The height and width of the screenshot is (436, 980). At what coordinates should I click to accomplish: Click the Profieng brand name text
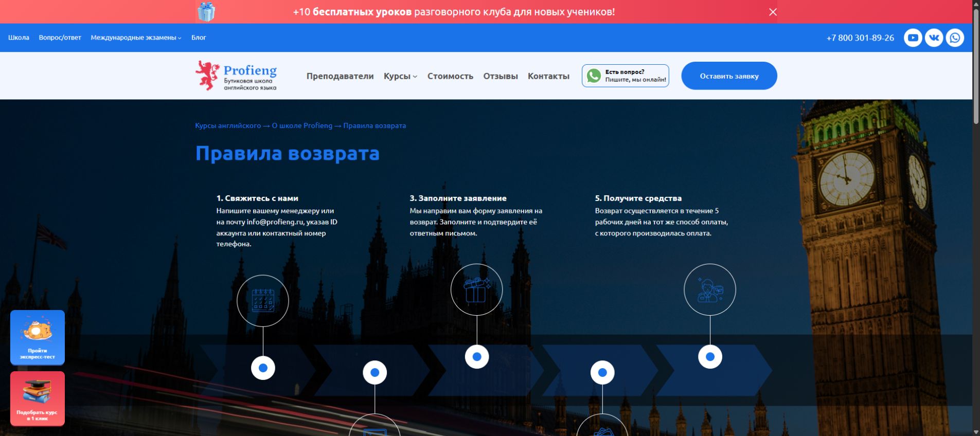pos(250,70)
